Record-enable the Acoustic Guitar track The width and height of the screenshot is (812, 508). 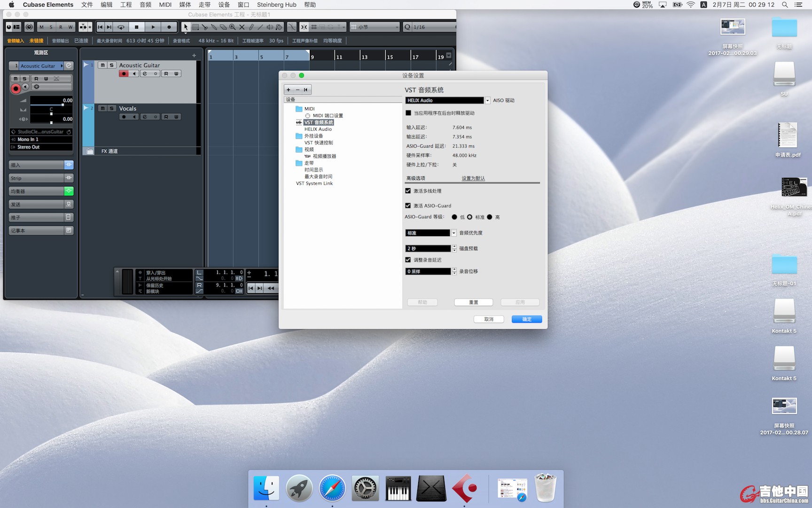point(124,74)
